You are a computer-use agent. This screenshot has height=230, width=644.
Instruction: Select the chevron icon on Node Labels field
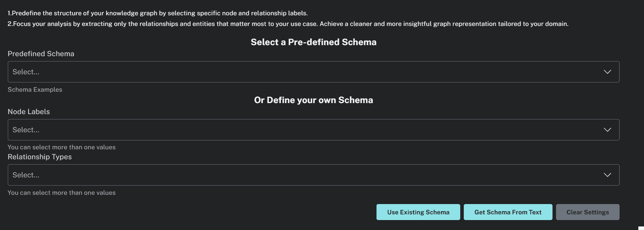coord(607,129)
